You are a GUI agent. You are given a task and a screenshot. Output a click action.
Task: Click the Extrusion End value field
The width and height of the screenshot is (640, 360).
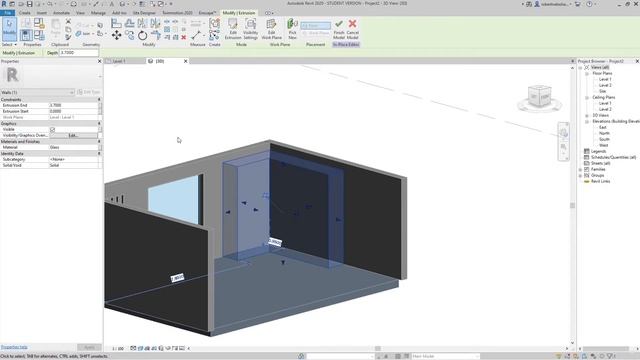73,105
